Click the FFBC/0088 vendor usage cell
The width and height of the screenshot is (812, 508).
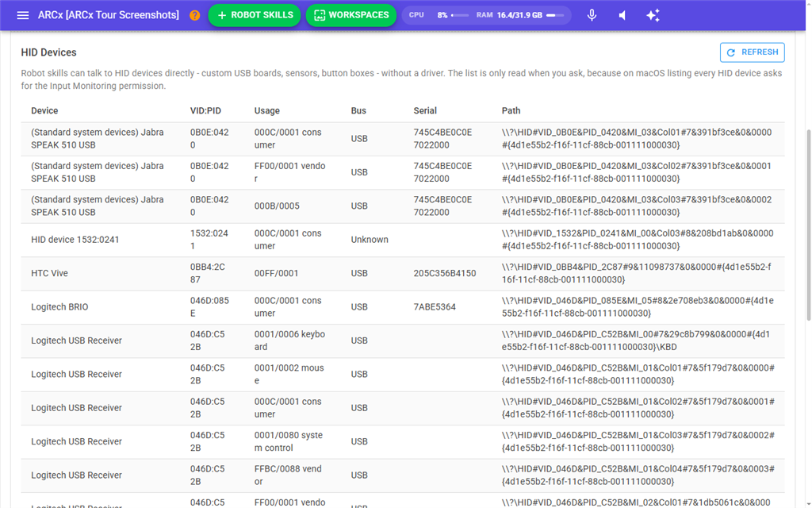tap(288, 475)
